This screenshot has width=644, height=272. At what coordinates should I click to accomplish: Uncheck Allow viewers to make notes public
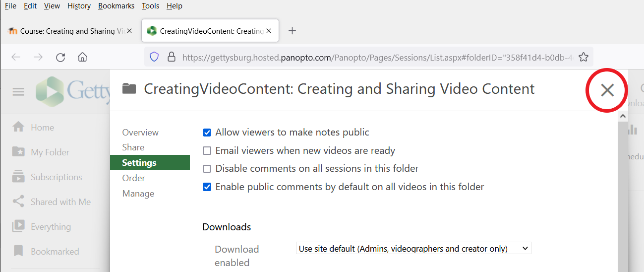pos(207,133)
